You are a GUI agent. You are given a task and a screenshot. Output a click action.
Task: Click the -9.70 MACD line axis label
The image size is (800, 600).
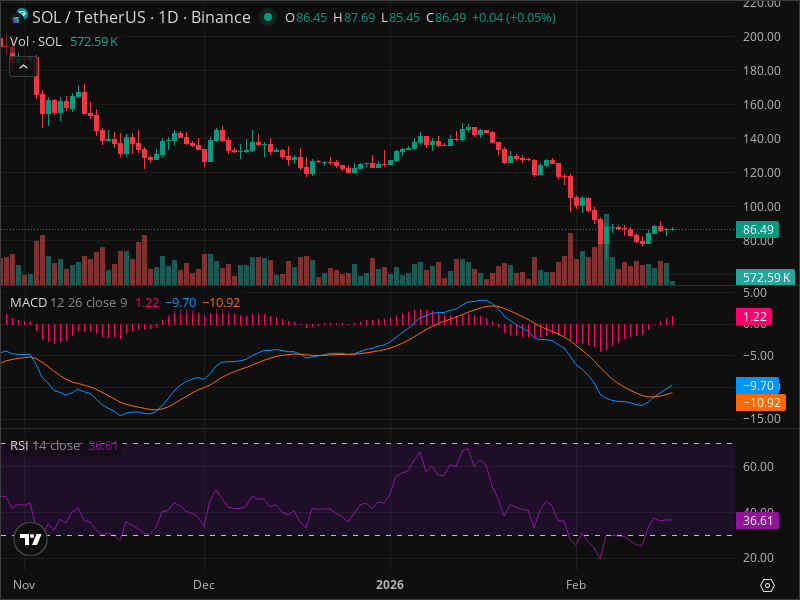pyautogui.click(x=757, y=385)
